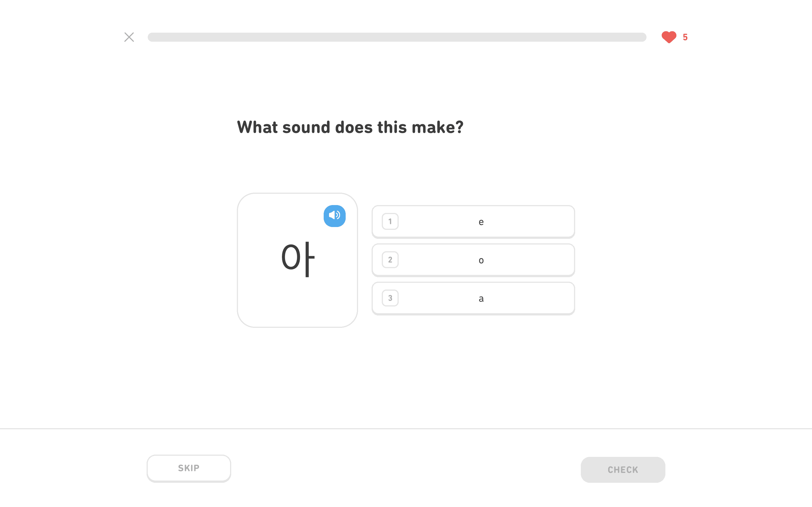Play the character's pronunciation audio
Screen dimensions: 812x507
(334, 216)
